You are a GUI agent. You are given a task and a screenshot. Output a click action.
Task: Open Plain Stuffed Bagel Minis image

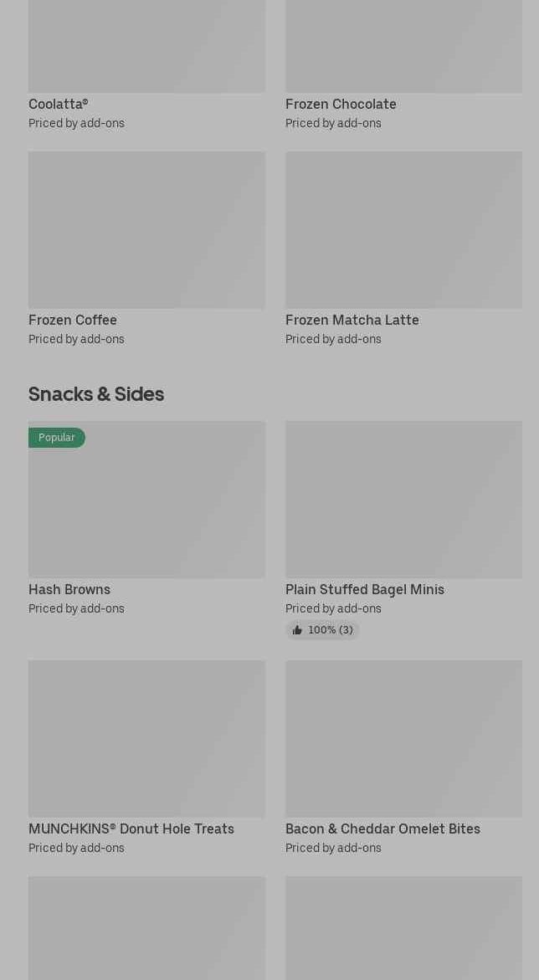(x=403, y=500)
